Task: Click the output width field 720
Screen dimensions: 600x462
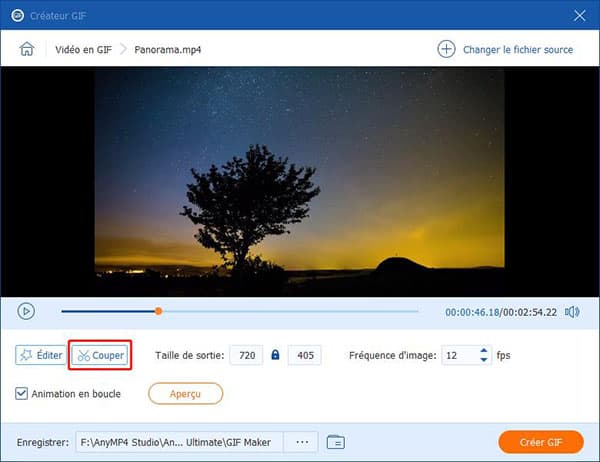Action: tap(245, 355)
